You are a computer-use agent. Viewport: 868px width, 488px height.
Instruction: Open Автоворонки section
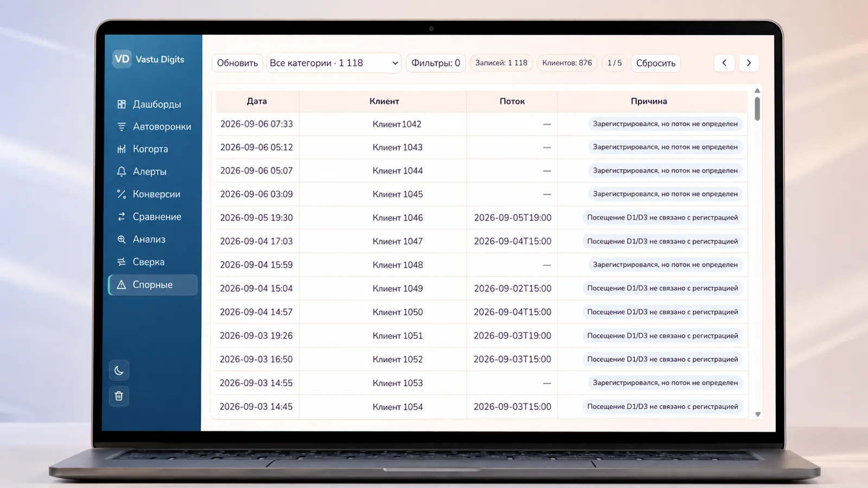[153, 126]
